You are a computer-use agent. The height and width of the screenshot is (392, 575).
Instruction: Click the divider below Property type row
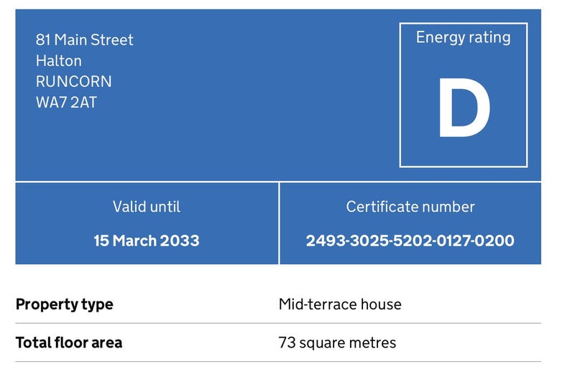278,323
